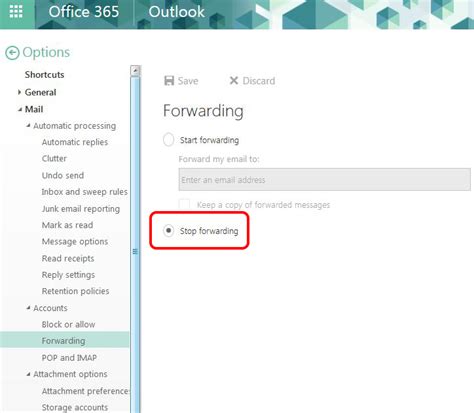474x413 pixels.
Task: Click the Save floppy disk icon
Action: (x=169, y=81)
